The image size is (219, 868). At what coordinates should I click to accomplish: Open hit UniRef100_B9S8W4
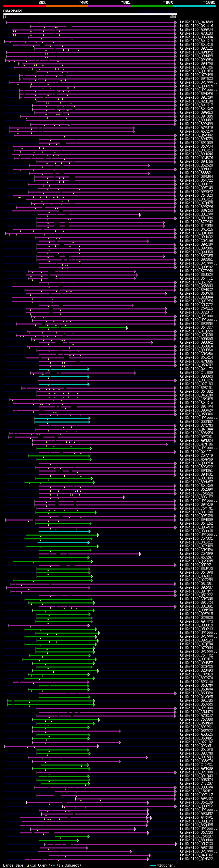[x=196, y=37]
